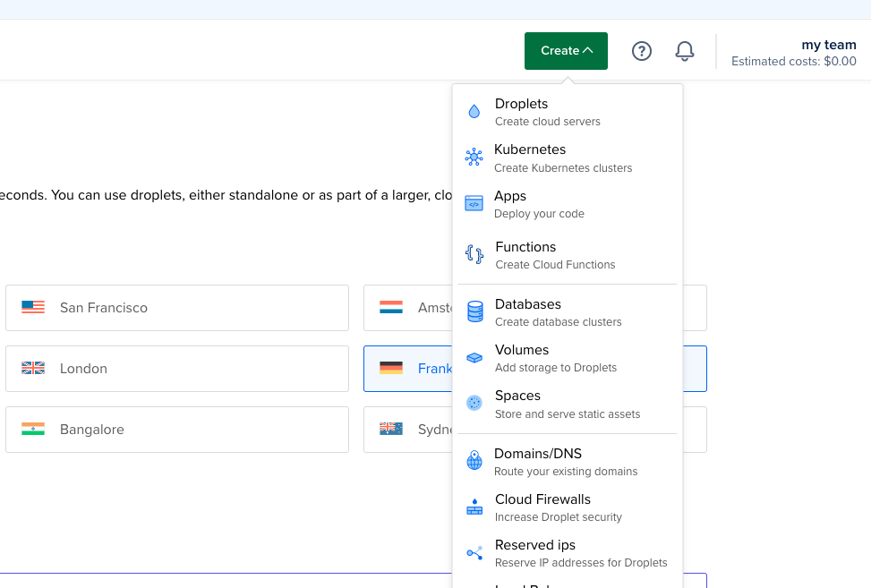Click 'Create Kubernetes clusters' description text
The height and width of the screenshot is (588, 871).
563,168
